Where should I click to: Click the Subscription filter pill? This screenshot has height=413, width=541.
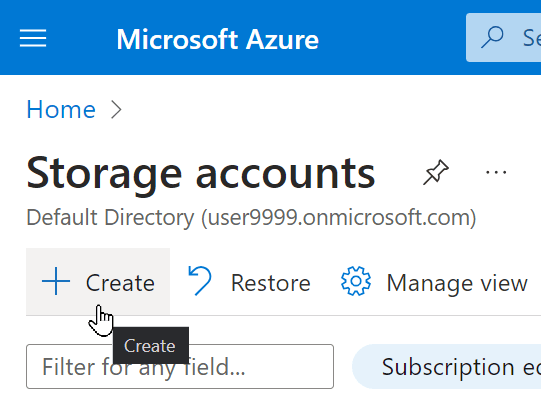(x=446, y=366)
